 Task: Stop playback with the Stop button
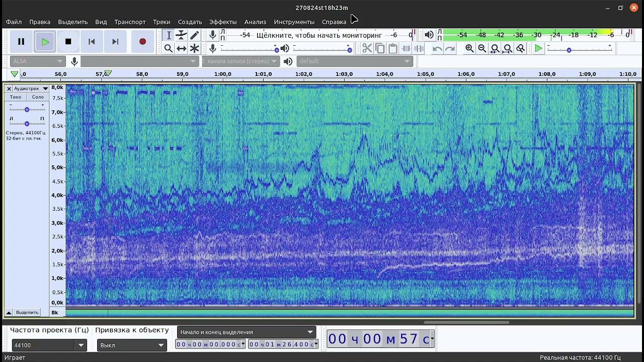click(x=68, y=42)
